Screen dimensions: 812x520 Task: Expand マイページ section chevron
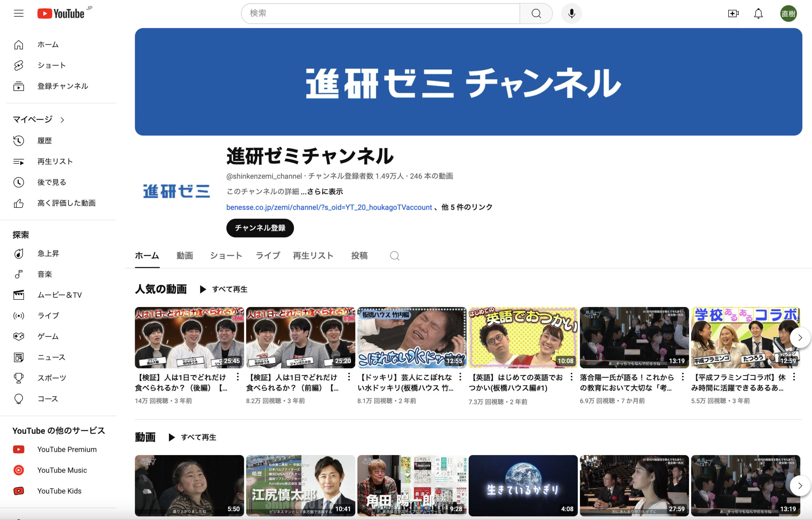62,120
